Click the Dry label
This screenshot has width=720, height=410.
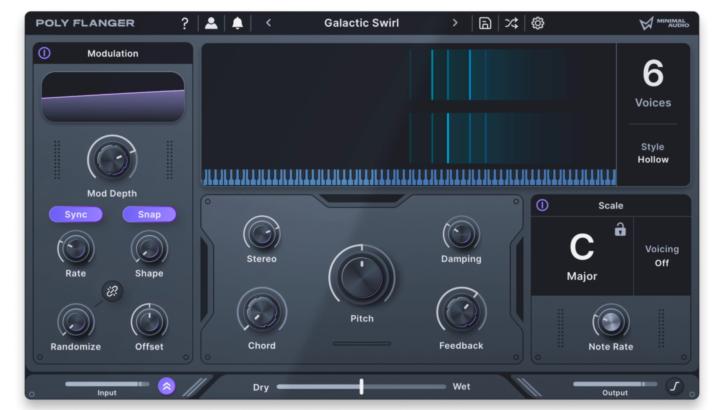261,387
